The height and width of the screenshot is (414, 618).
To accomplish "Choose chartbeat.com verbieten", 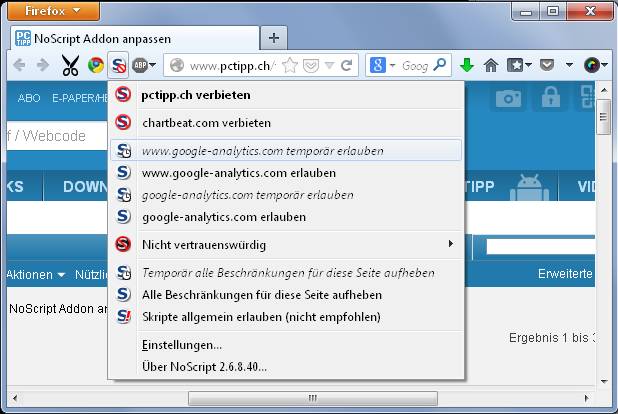I will tap(286, 123).
